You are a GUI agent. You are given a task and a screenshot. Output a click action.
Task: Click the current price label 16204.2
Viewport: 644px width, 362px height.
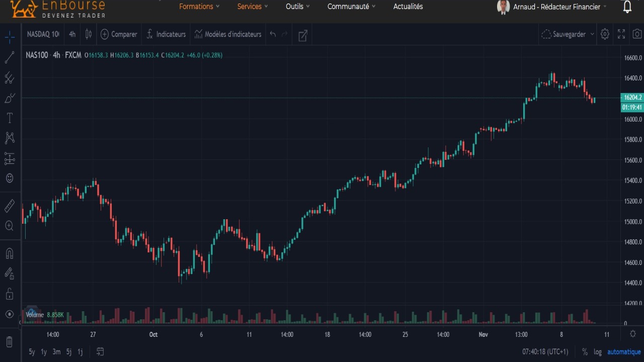click(x=632, y=98)
